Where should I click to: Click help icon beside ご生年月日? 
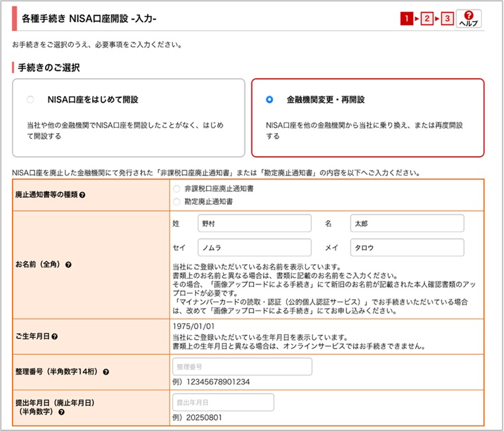54,336
